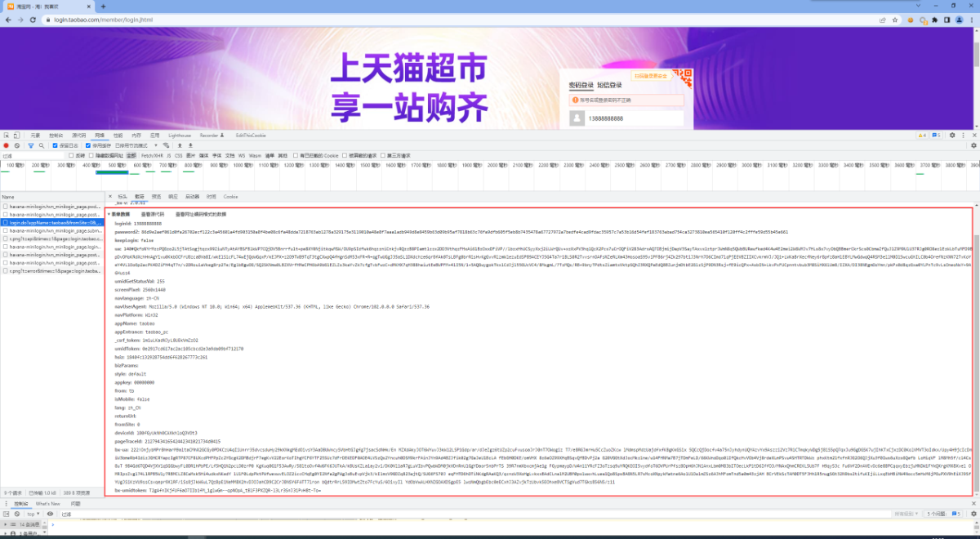
Task: Filter requests by JS type
Action: tap(169, 155)
